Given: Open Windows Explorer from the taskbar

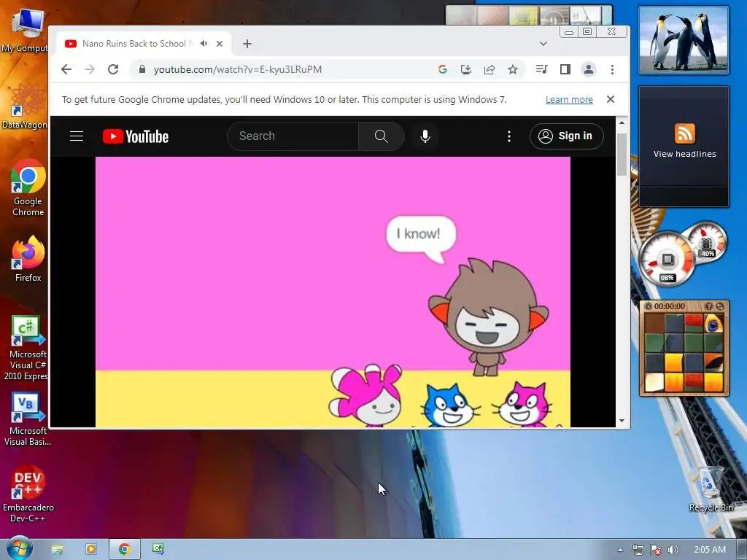Looking at the screenshot, I should coord(57,549).
